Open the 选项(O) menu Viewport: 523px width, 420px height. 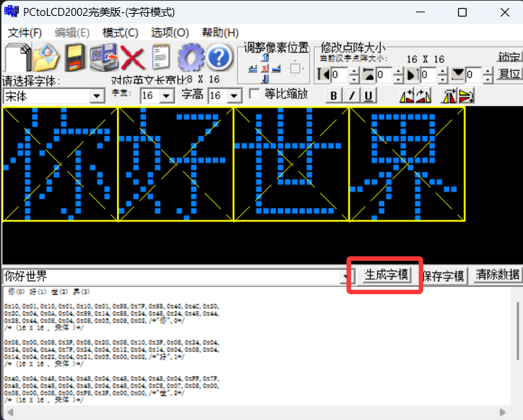pos(170,33)
